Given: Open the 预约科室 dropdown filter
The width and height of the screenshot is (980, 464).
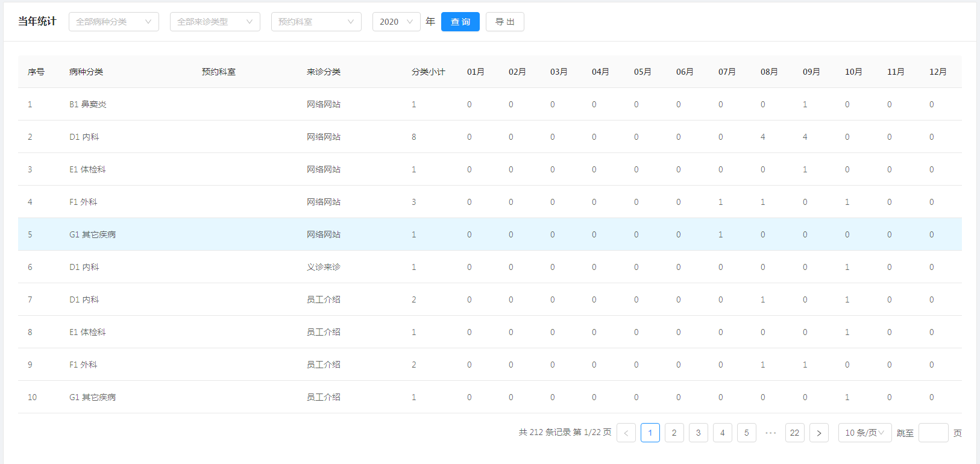Looking at the screenshot, I should pos(316,22).
